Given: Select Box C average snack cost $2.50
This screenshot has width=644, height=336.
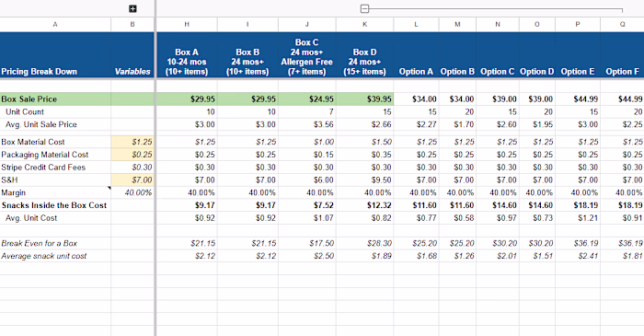Looking at the screenshot, I should pyautogui.click(x=306, y=256).
